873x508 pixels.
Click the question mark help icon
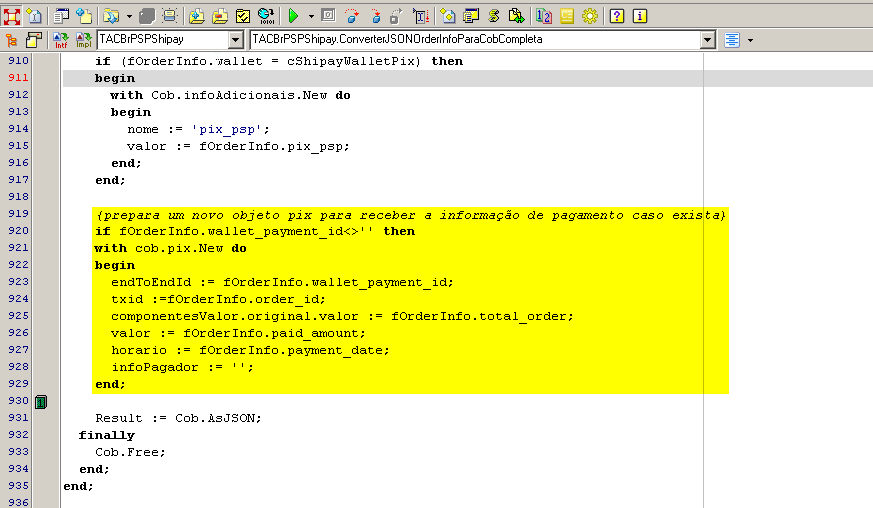point(617,16)
